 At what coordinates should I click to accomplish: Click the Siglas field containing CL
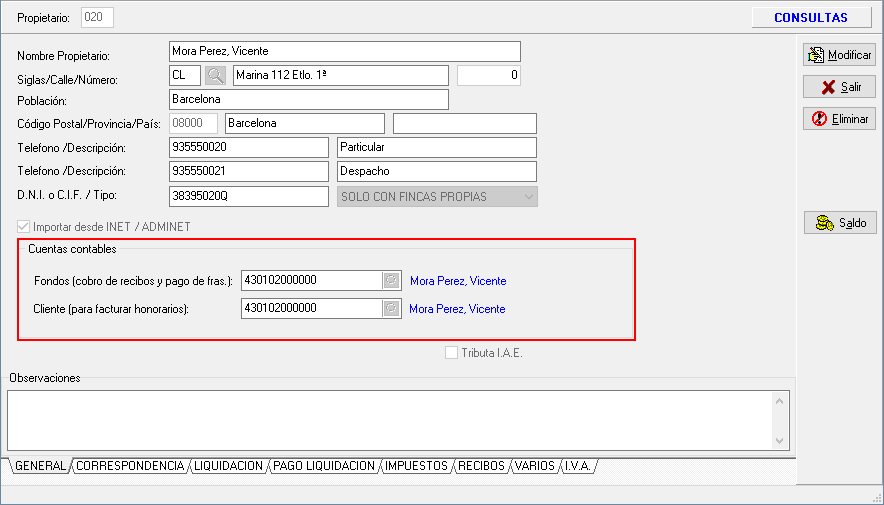tap(185, 75)
